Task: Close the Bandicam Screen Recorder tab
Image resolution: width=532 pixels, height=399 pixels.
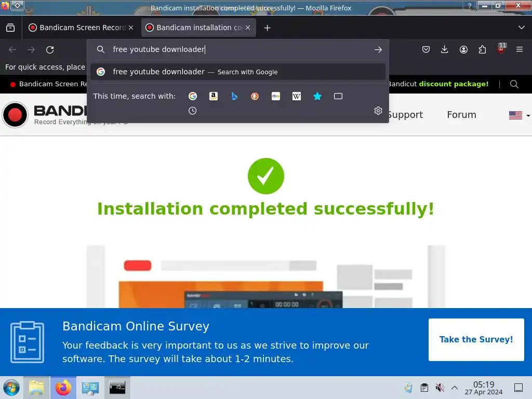Action: (131, 28)
